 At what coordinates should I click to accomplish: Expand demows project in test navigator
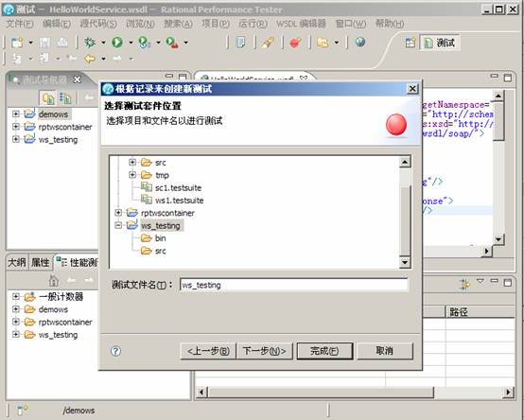[16, 114]
